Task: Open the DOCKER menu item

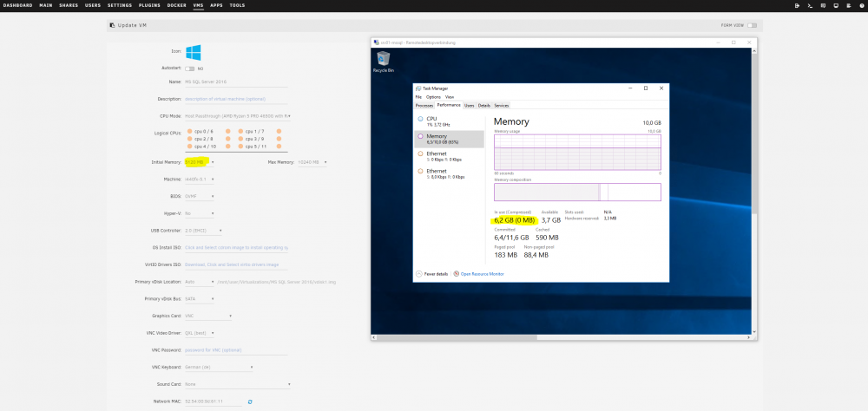Action: coord(176,5)
